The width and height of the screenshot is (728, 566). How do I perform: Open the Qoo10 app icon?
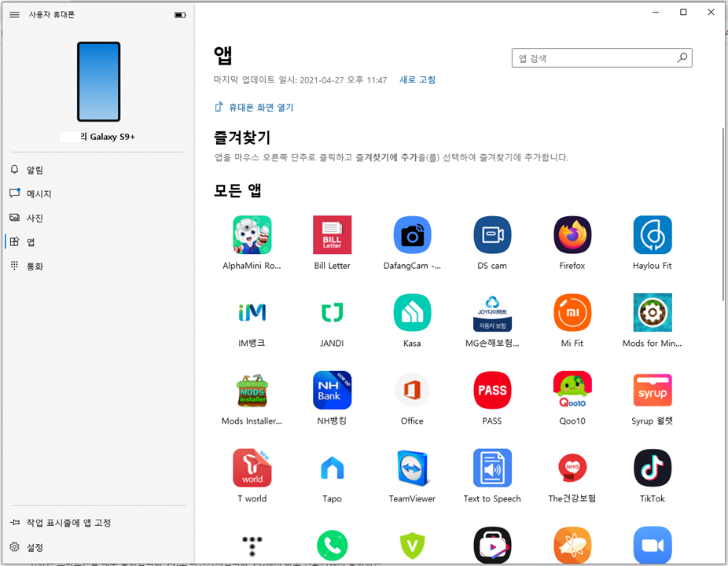572,390
